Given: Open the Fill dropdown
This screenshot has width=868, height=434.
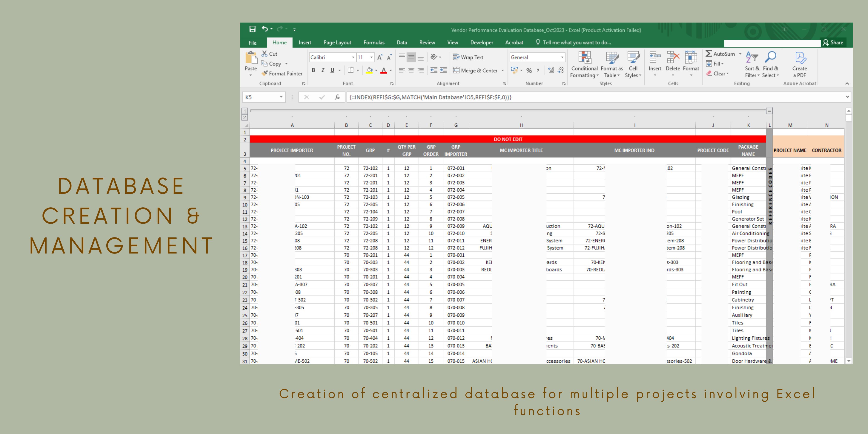Looking at the screenshot, I should point(715,64).
